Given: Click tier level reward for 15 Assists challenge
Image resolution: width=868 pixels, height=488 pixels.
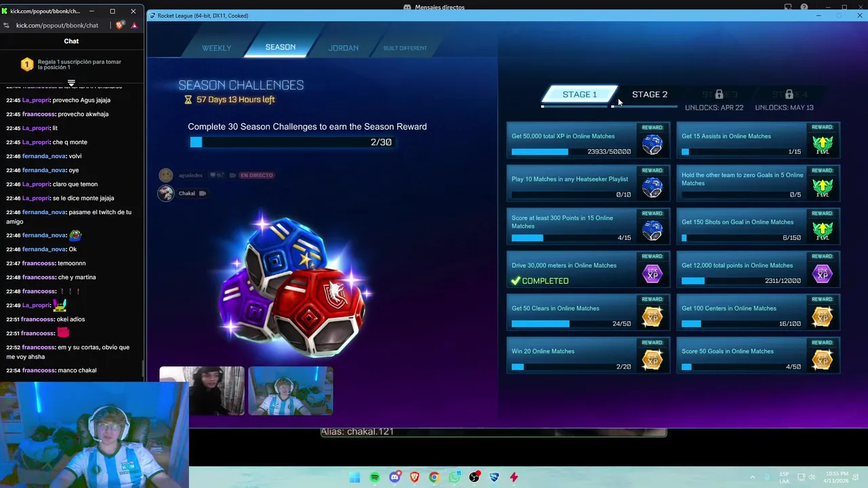Looking at the screenshot, I should tap(822, 144).
